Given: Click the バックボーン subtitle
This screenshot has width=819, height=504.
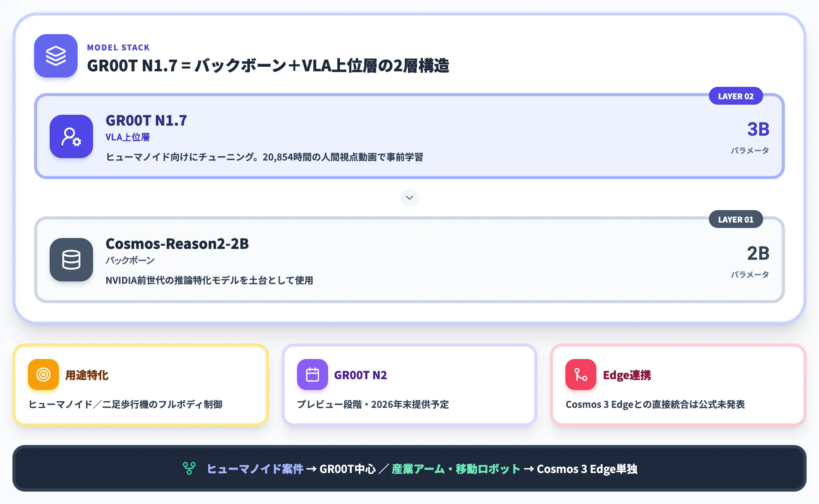Looking at the screenshot, I should 130,260.
